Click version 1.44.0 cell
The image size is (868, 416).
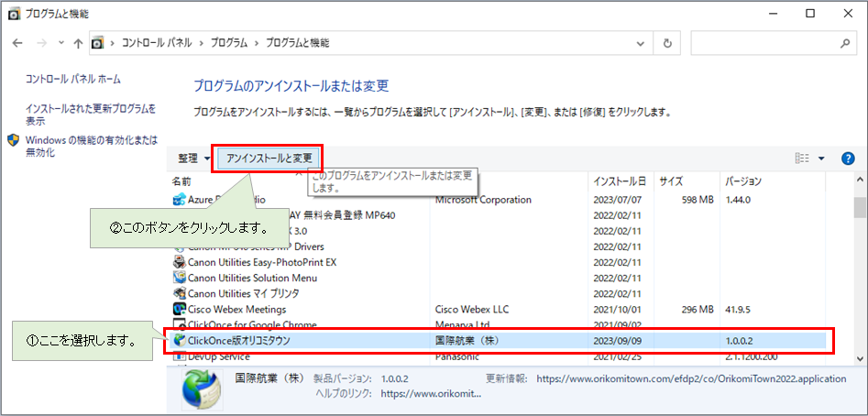tap(738, 200)
